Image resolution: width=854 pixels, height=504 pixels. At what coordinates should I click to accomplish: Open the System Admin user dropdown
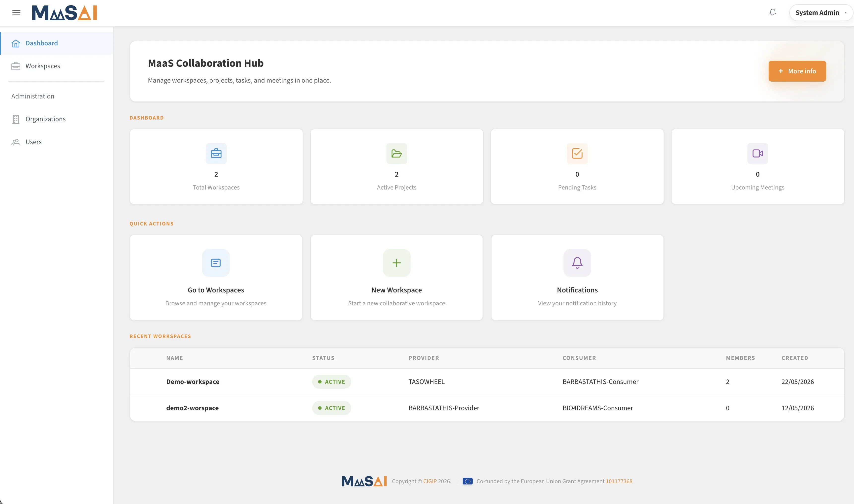(x=821, y=13)
